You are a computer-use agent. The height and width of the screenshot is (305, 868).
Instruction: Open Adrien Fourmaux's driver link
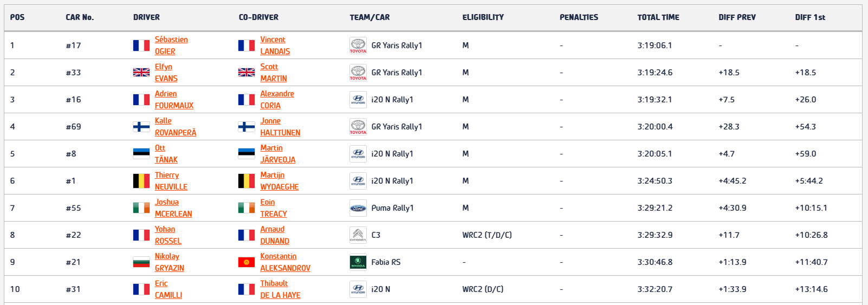point(174,100)
